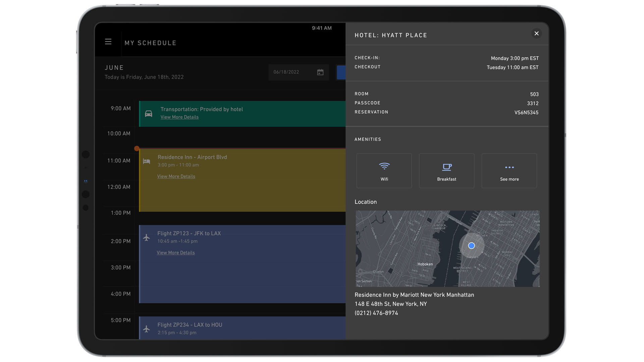Image resolution: width=644 pixels, height=362 pixels.
Task: Click the airplane icon on Flight ZP123
Action: point(146,238)
